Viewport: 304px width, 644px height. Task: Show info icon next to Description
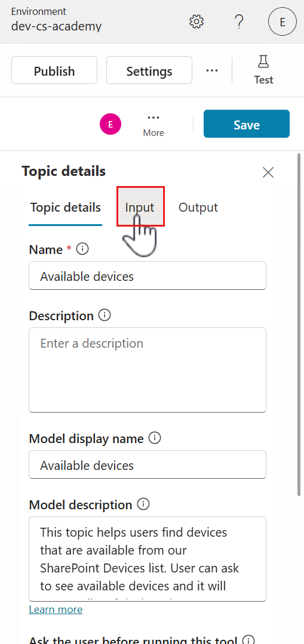[105, 315]
